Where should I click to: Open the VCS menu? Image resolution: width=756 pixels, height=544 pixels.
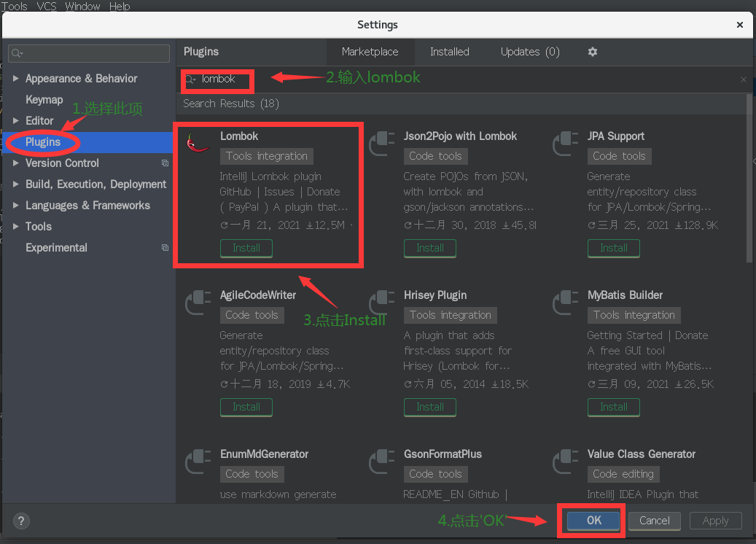(46, 7)
